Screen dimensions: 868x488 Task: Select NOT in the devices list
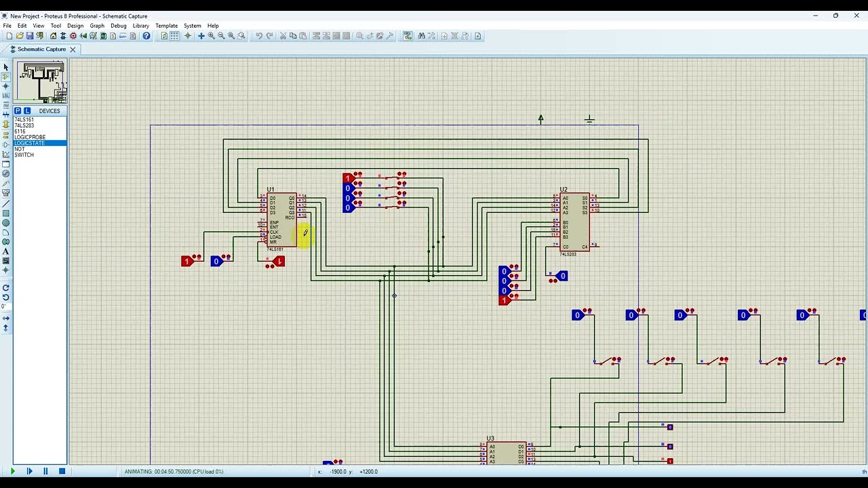click(x=40, y=149)
